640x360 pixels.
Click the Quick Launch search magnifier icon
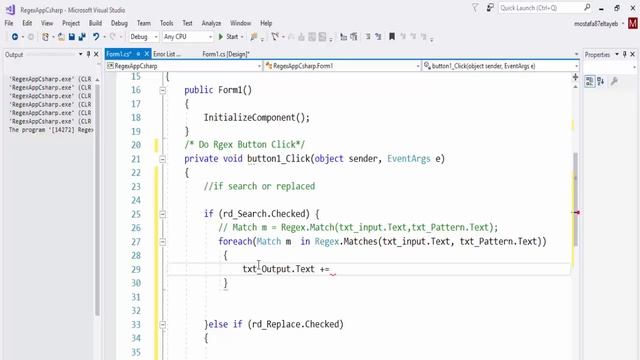point(587,7)
